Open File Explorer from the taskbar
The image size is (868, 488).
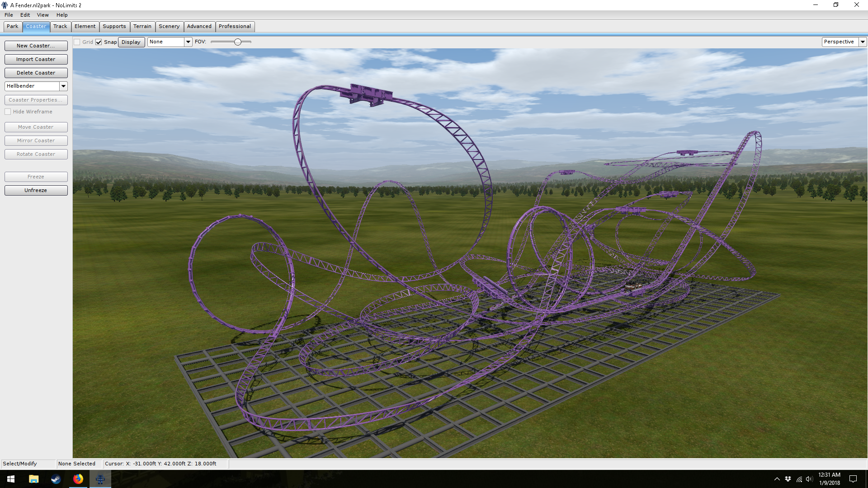(x=33, y=479)
